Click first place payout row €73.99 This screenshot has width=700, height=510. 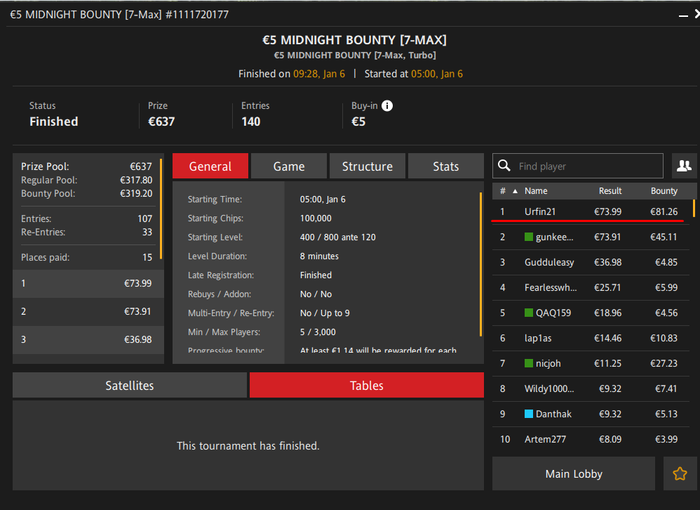click(88, 283)
